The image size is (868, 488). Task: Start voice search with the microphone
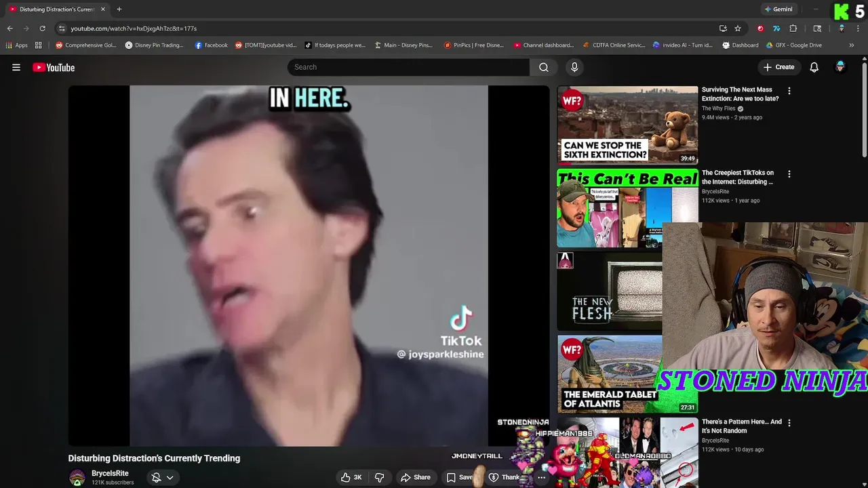coord(574,67)
